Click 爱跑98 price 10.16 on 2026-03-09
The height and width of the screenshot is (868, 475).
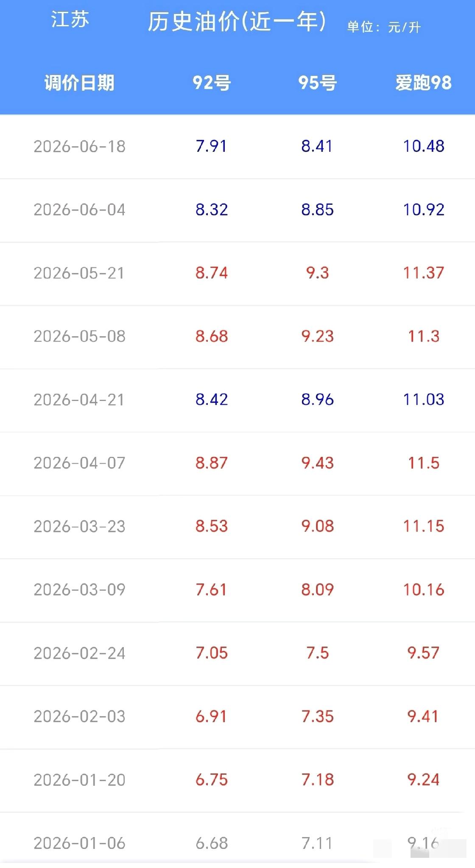(423, 590)
